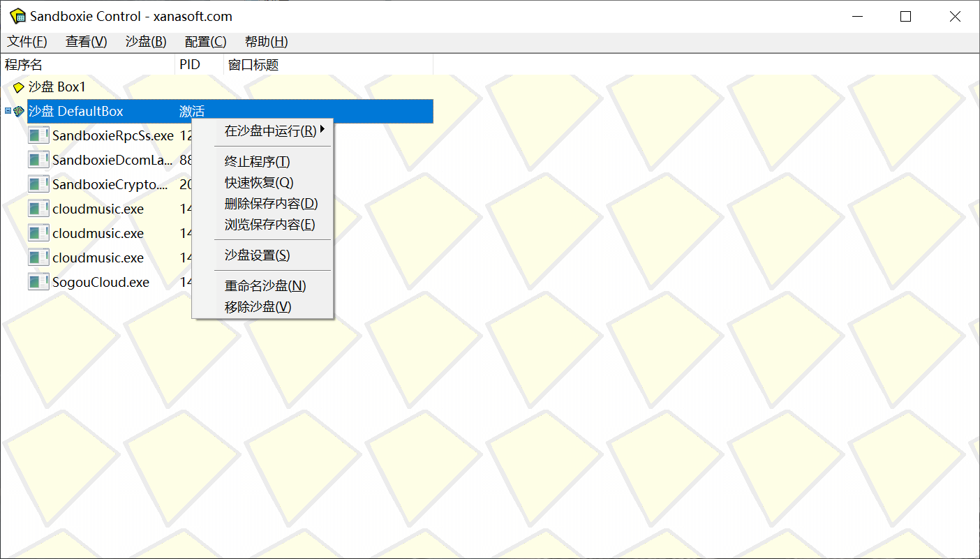
Task: Click the SandboxieCrypto process icon
Action: pyautogui.click(x=38, y=184)
